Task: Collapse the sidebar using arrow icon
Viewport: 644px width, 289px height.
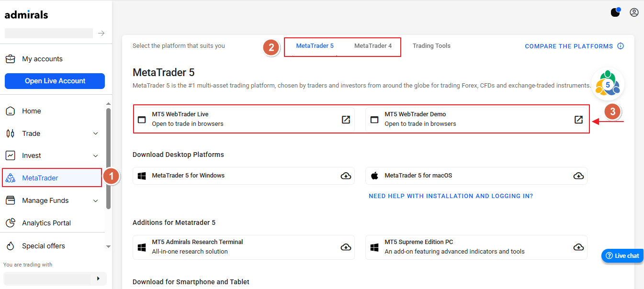Action: pyautogui.click(x=101, y=33)
